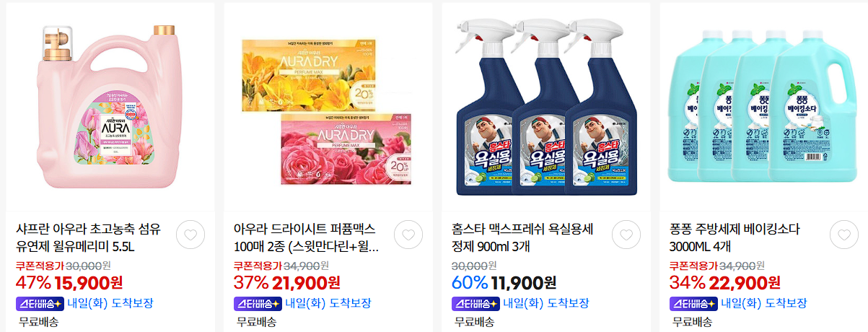Click the star delivery badge under 21,900원

(258, 303)
